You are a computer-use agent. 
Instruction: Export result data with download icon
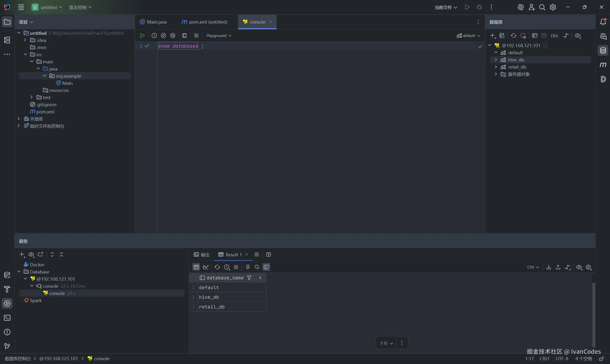click(x=549, y=267)
